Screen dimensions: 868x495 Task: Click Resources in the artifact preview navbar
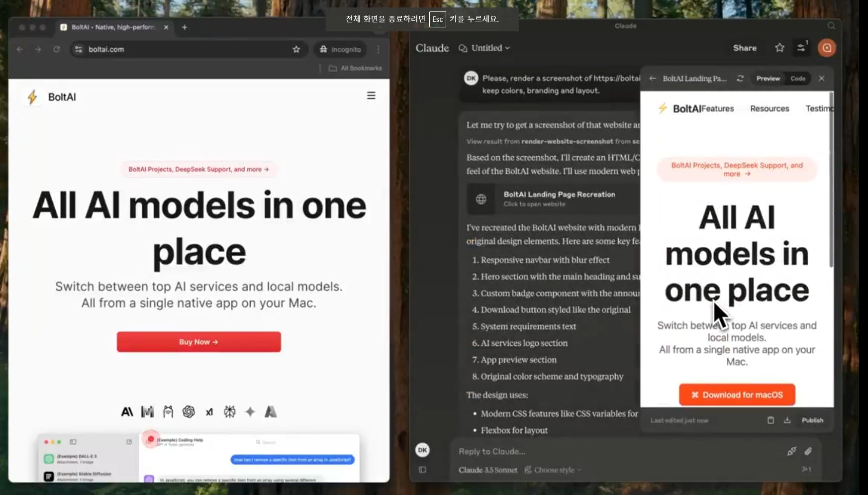coord(770,108)
